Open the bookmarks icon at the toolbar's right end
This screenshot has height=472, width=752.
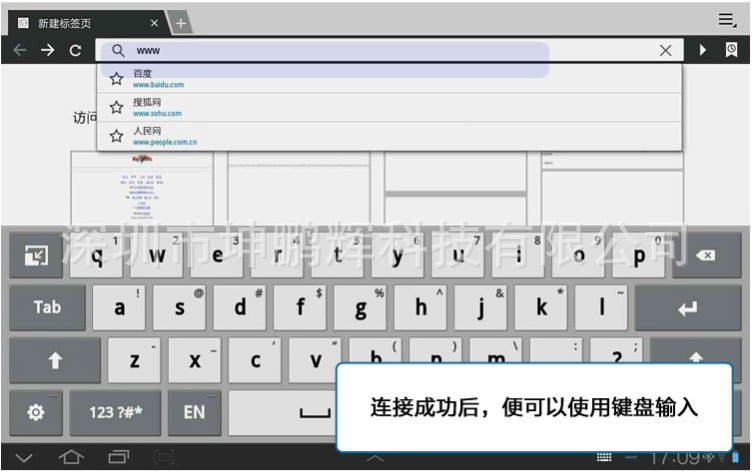(x=731, y=50)
